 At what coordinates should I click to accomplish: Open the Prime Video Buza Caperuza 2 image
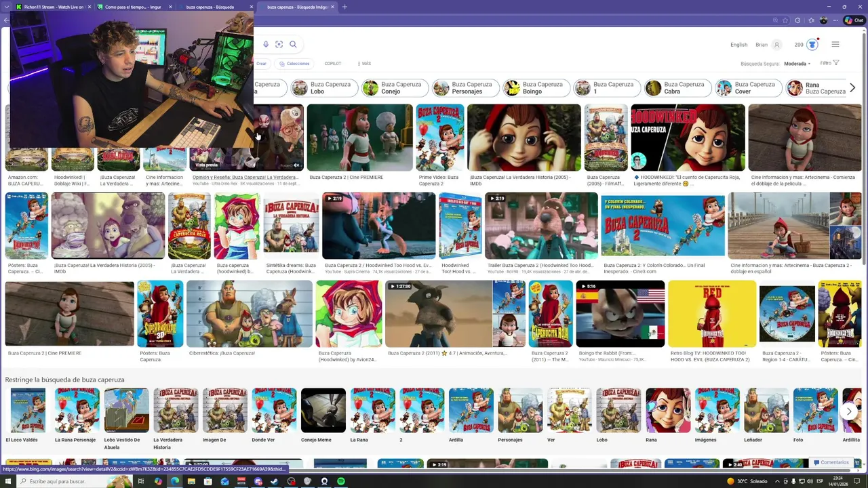coord(440,138)
